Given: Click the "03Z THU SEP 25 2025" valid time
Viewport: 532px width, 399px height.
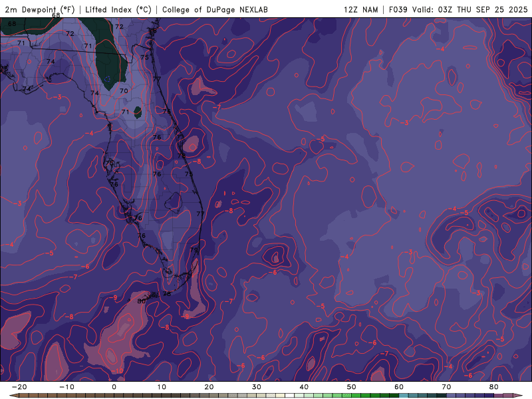Looking at the screenshot, I should point(483,9).
